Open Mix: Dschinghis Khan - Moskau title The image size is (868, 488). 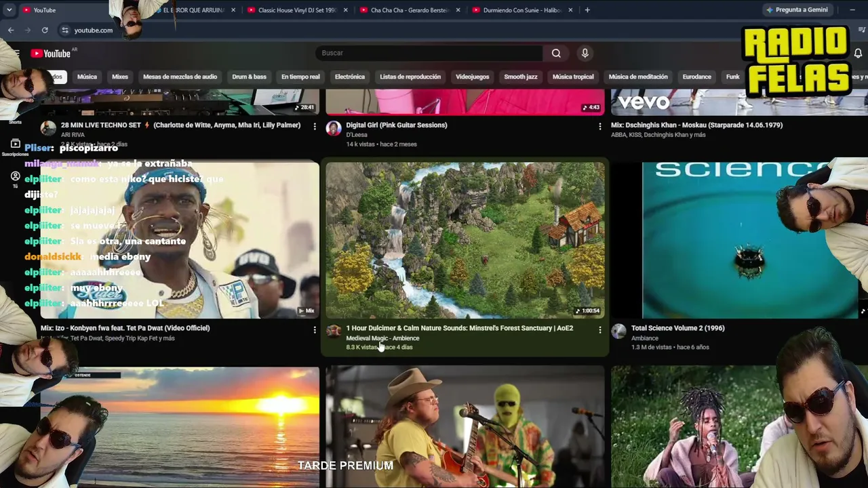[x=696, y=125]
